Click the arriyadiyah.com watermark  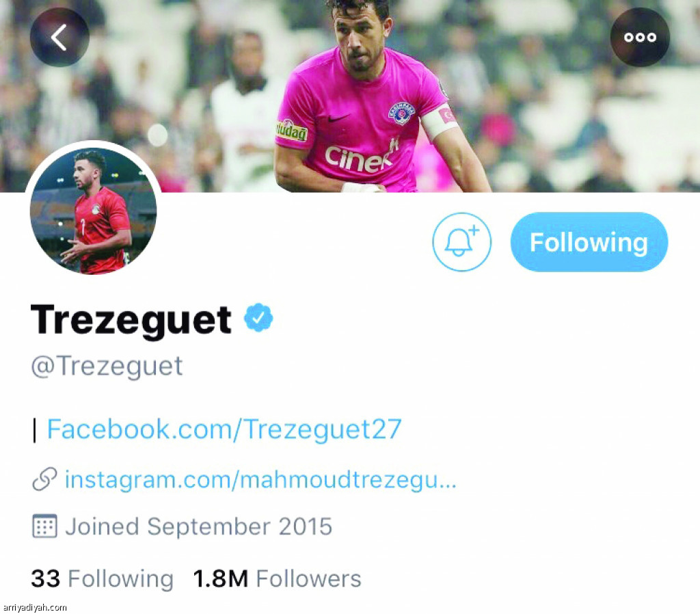[35, 607]
